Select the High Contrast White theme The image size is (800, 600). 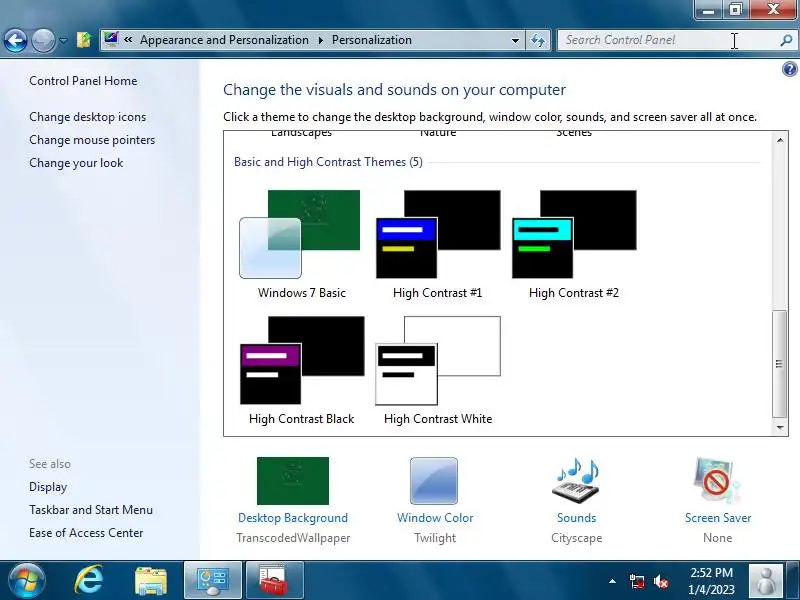tap(438, 370)
